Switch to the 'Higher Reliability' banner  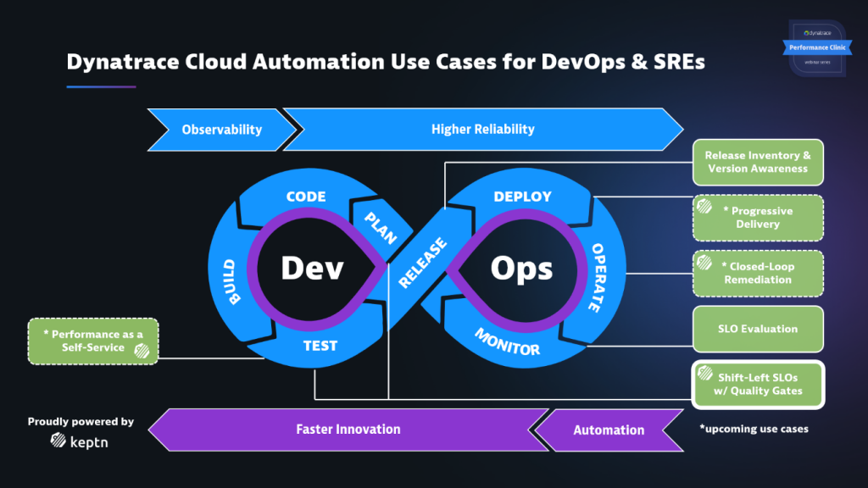pos(483,129)
